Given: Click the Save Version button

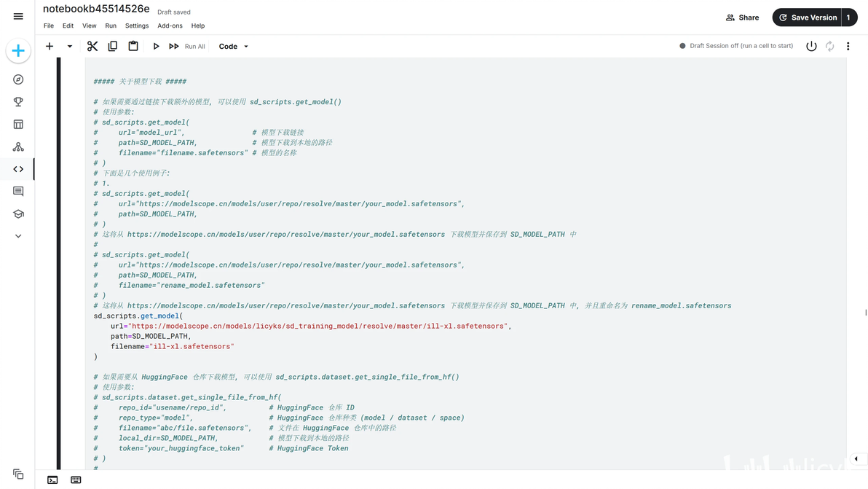Looking at the screenshot, I should (807, 17).
